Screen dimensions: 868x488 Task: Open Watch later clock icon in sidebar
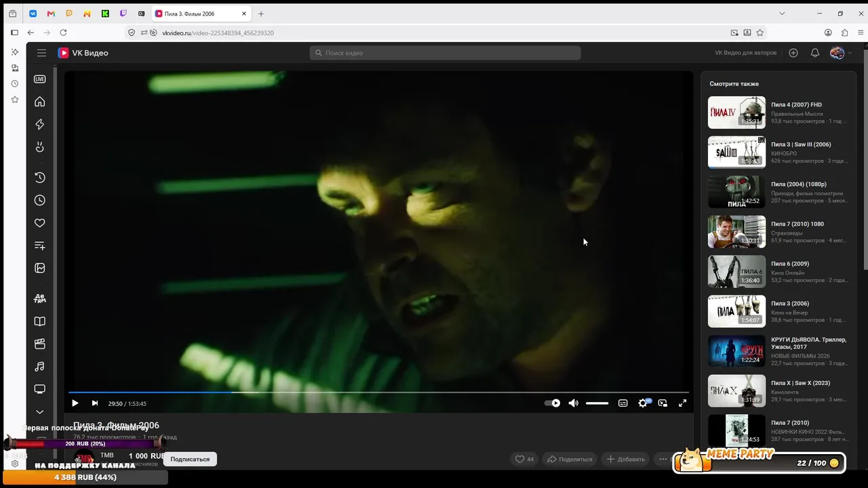point(40,201)
